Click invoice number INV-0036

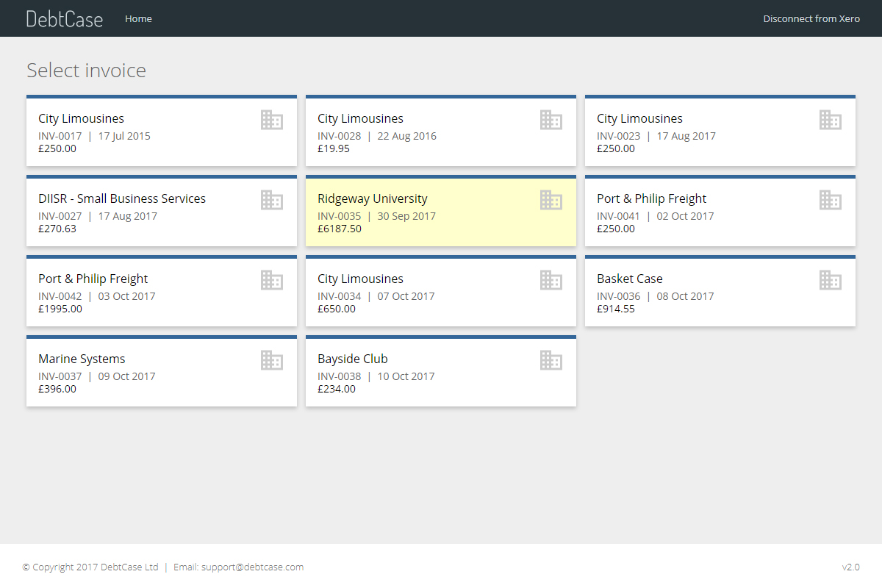click(619, 296)
